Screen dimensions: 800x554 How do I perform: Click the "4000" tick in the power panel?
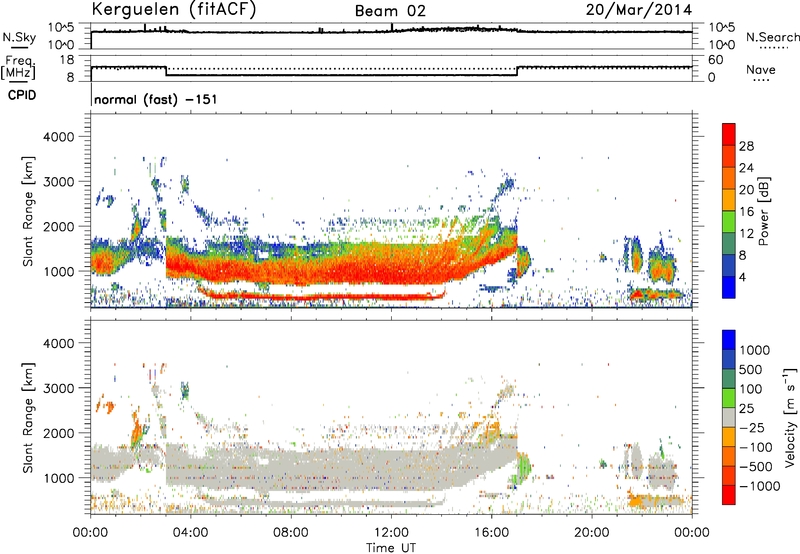(x=59, y=137)
